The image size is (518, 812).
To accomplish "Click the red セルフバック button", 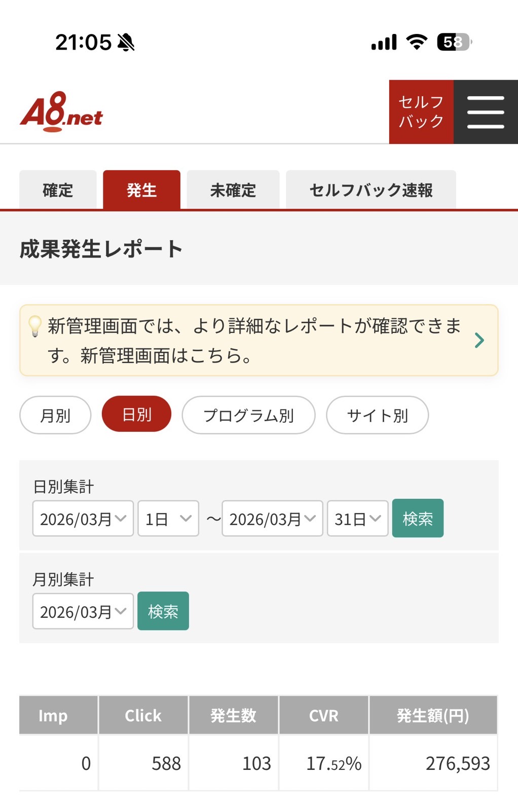I will coord(421,112).
